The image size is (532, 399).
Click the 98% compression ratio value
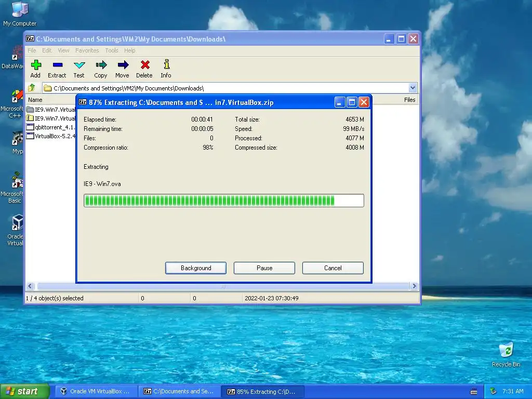pyautogui.click(x=208, y=148)
